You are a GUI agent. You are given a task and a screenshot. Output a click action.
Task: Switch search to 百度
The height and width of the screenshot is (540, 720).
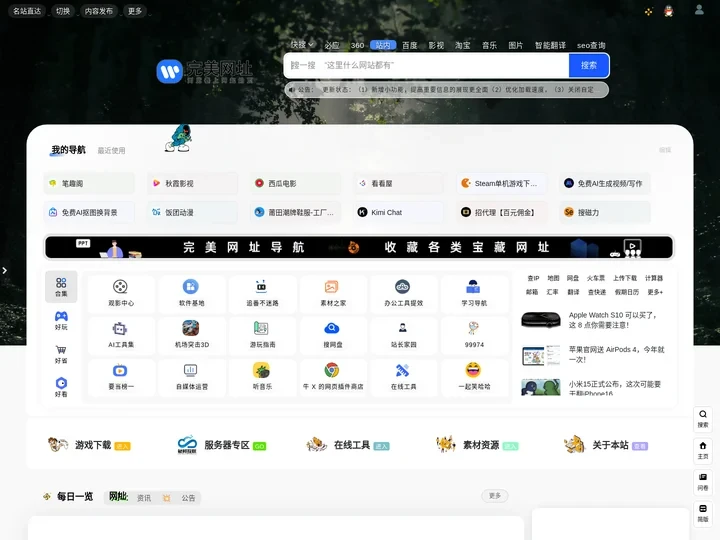(x=410, y=45)
